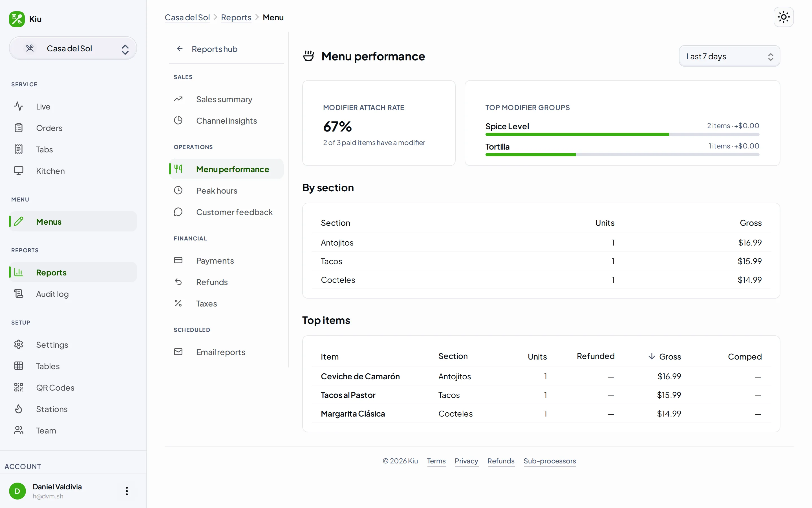
Task: Sort Top items by Gross column
Action: [x=664, y=356]
